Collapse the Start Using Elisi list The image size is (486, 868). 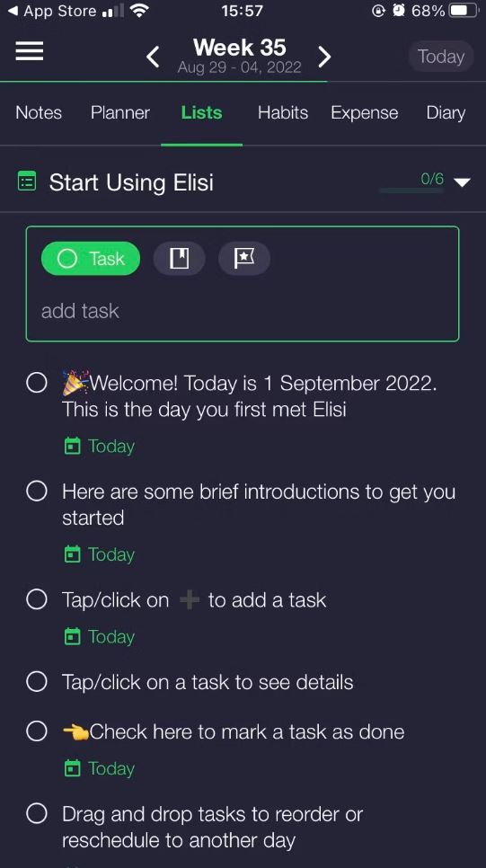pos(462,182)
